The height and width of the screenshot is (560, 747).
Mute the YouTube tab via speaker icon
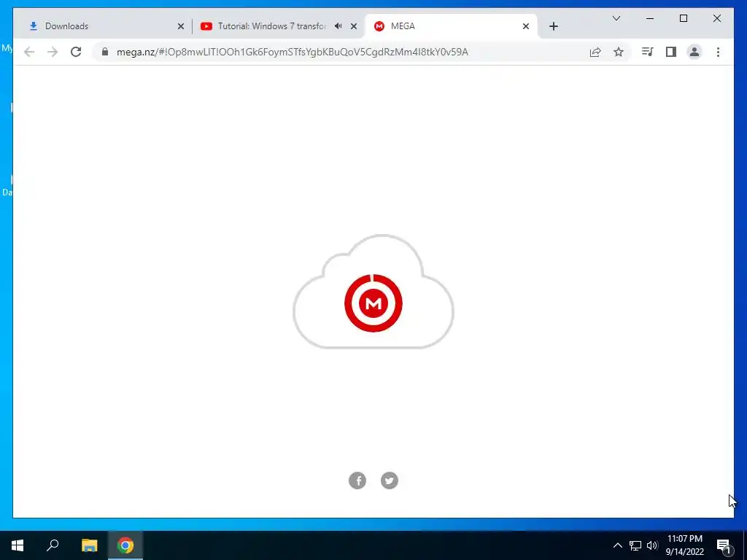pyautogui.click(x=338, y=26)
